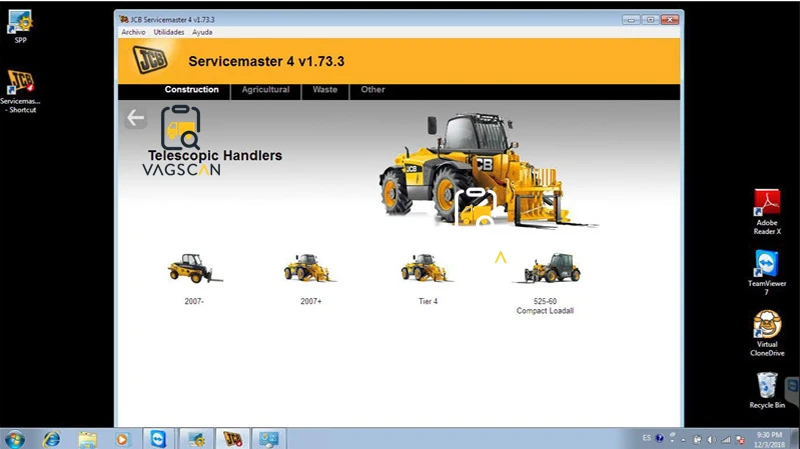Launch Internet Explorer from taskbar
Image resolution: width=800 pixels, height=449 pixels.
[51, 439]
